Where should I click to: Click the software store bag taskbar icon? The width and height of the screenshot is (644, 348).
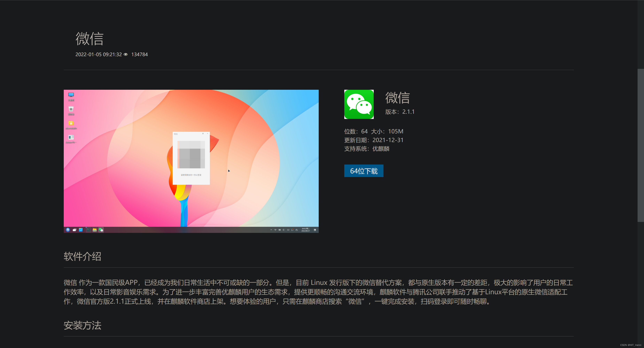[x=81, y=230]
